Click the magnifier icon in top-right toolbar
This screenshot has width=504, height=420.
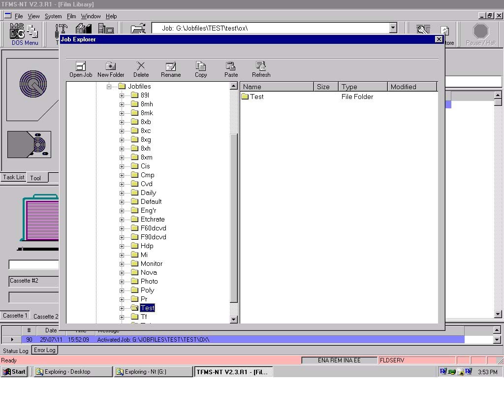[423, 29]
